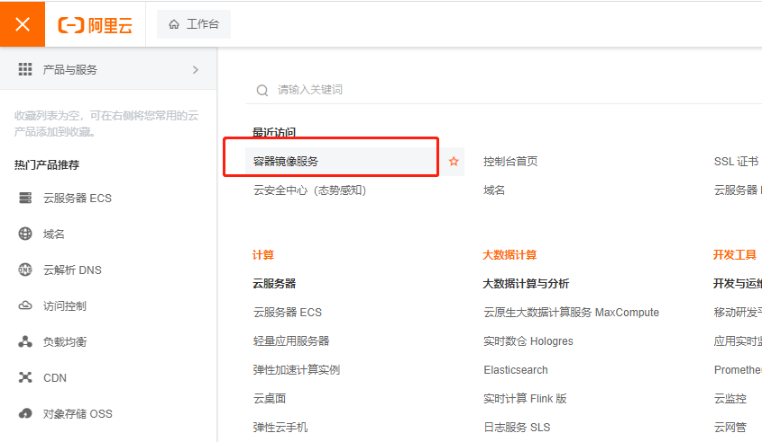Screen dimensions: 762x442
Task: Click the search magnifier icon
Action: tap(262, 90)
